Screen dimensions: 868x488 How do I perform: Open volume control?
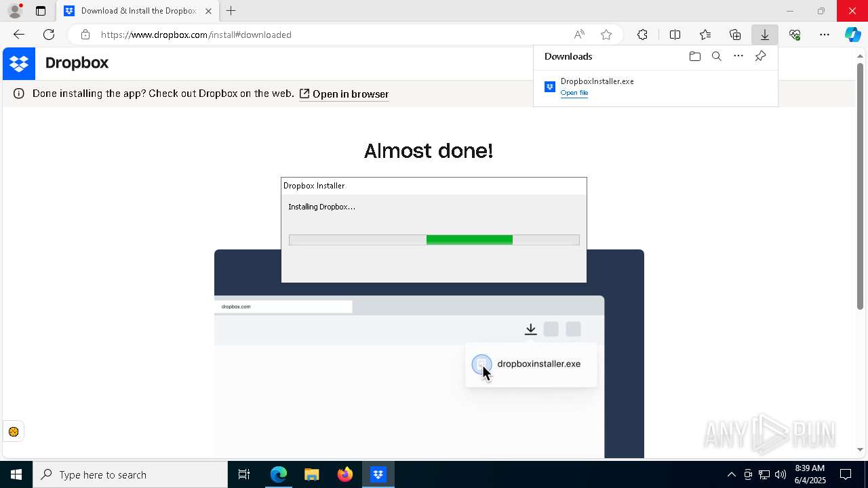coord(781,474)
